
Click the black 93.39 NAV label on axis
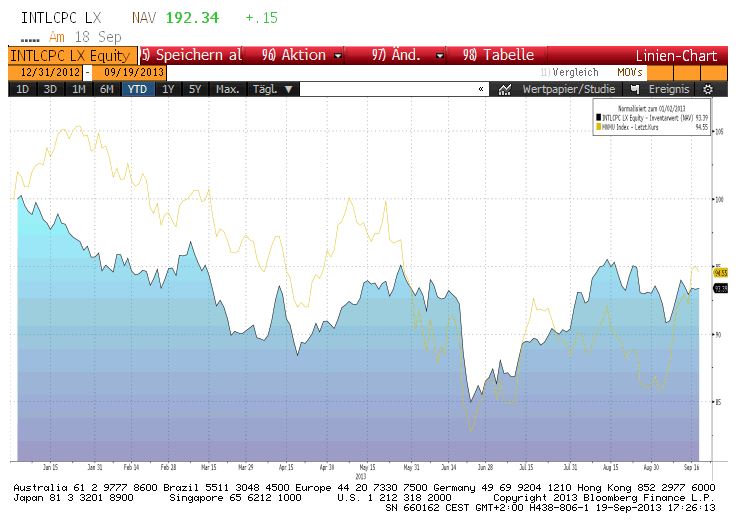click(x=718, y=288)
